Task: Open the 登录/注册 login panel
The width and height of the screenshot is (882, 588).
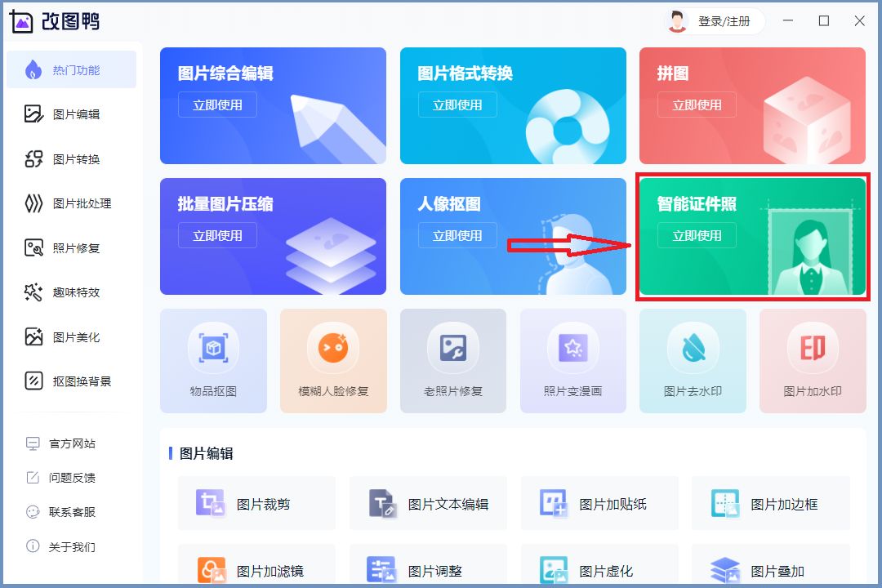Action: pyautogui.click(x=722, y=21)
